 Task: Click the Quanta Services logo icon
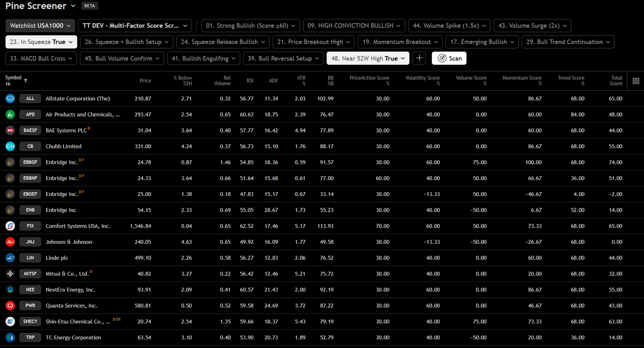10,306
